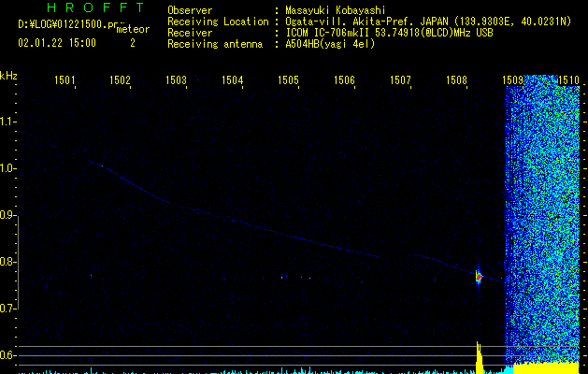This screenshot has width=588, height=374.
Task: Click the meteor count value 2
Action: point(133,43)
